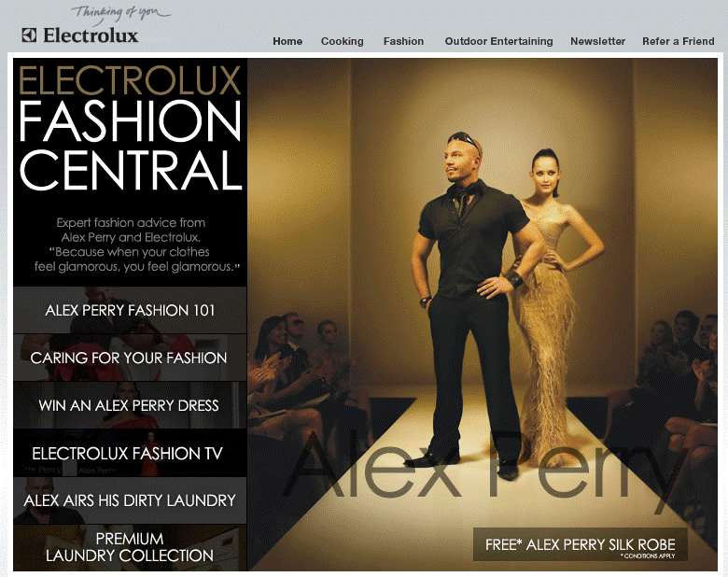Click the Electrolux logo icon

pos(29,35)
